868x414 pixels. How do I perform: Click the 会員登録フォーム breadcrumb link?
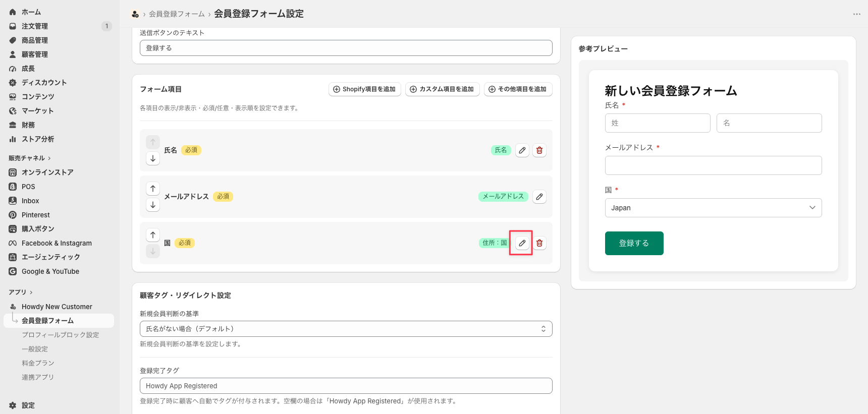point(177,14)
